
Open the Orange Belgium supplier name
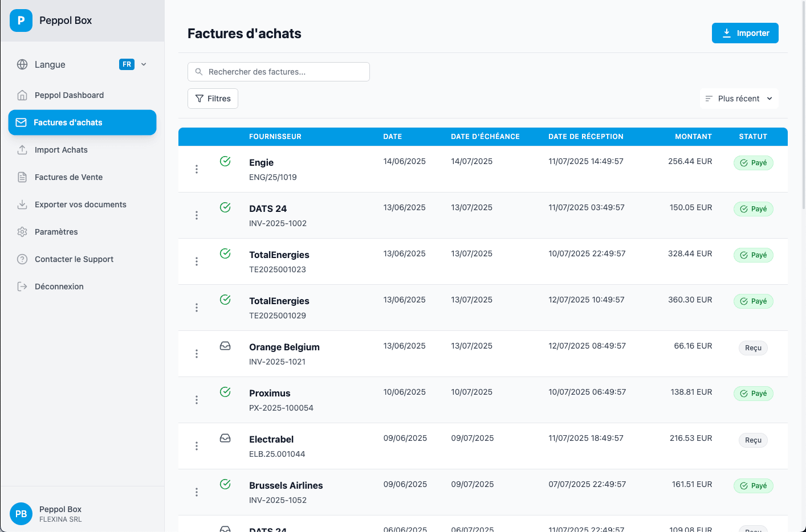[284, 347]
